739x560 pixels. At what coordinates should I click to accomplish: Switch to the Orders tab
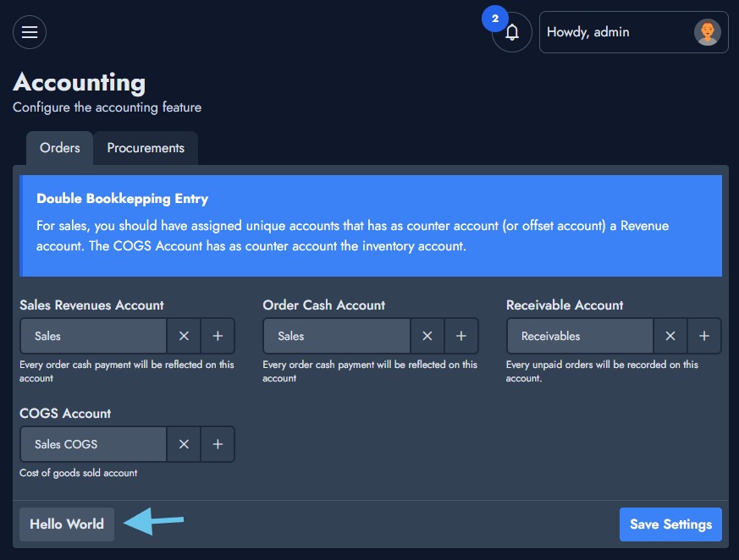coord(60,148)
